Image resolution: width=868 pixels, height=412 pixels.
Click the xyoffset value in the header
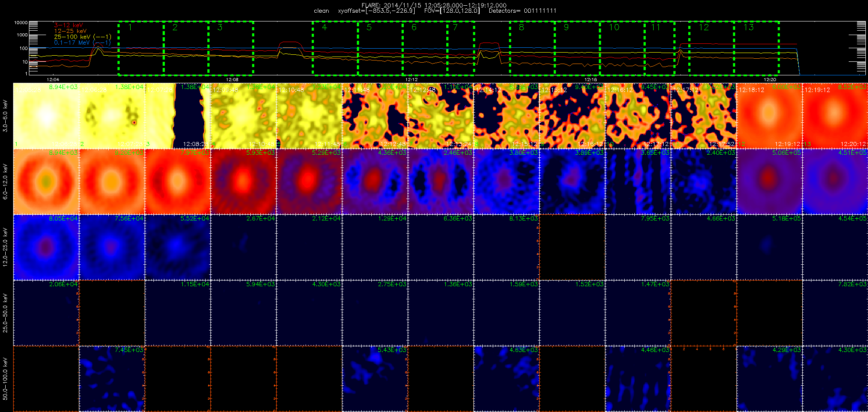click(376, 11)
